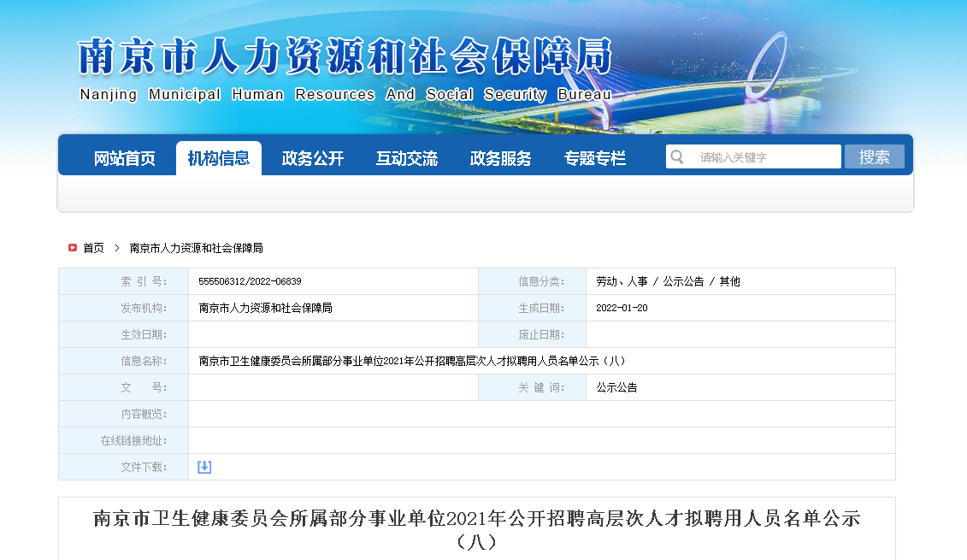This screenshot has width=967, height=560.
Task: Click keyword value 公示公告
Action: point(616,387)
